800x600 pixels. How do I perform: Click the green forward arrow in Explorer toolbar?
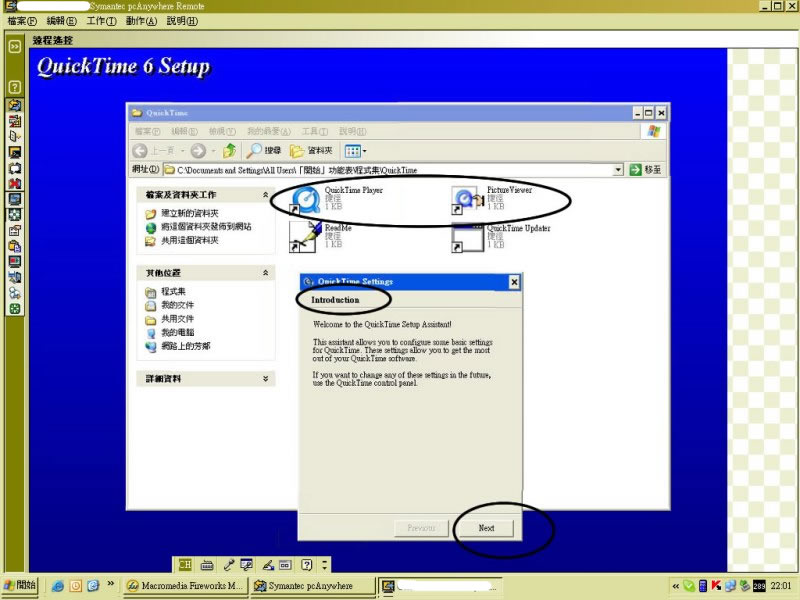[x=198, y=151]
